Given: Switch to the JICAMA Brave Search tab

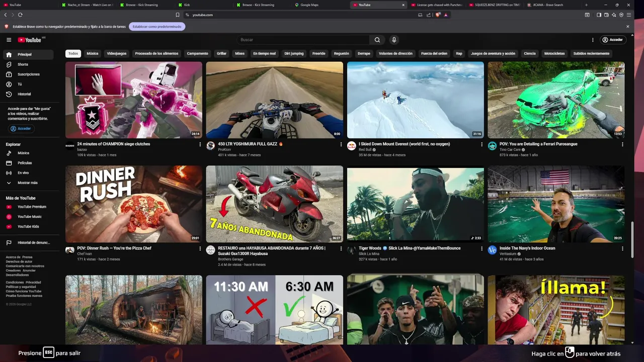Looking at the screenshot, I should pyautogui.click(x=552, y=5).
